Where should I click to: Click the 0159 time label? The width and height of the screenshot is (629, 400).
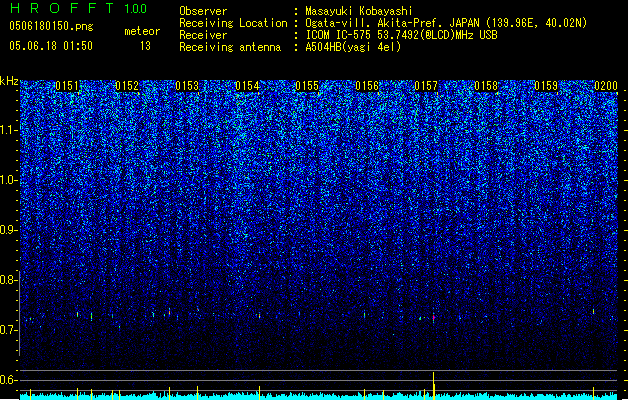pos(546,86)
